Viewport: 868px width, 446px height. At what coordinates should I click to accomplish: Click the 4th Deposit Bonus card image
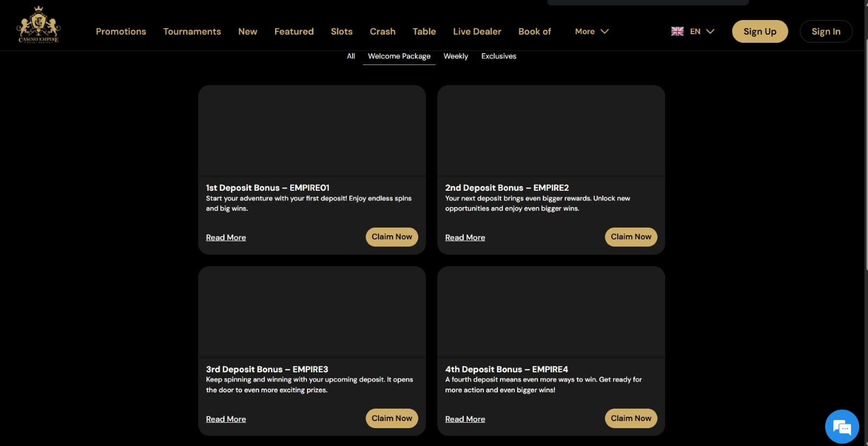[551, 312]
